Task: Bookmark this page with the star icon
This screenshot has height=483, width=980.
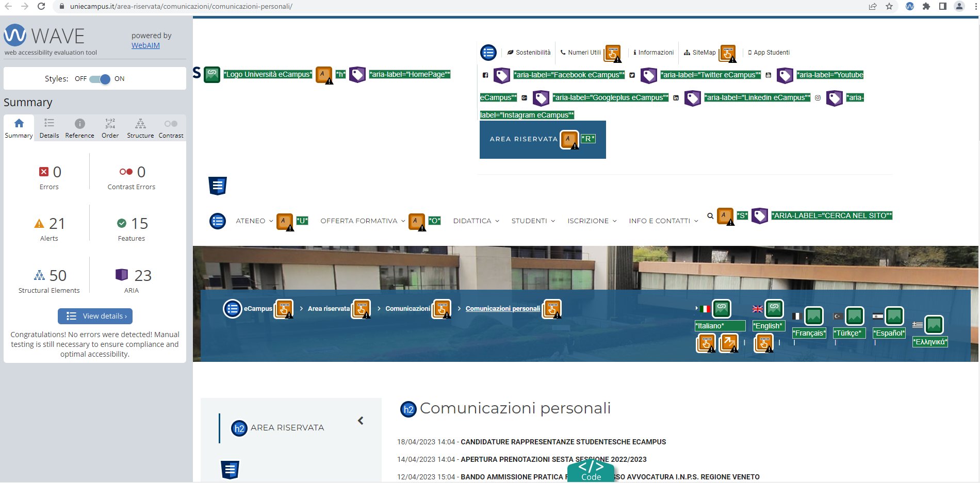Action: pos(889,6)
